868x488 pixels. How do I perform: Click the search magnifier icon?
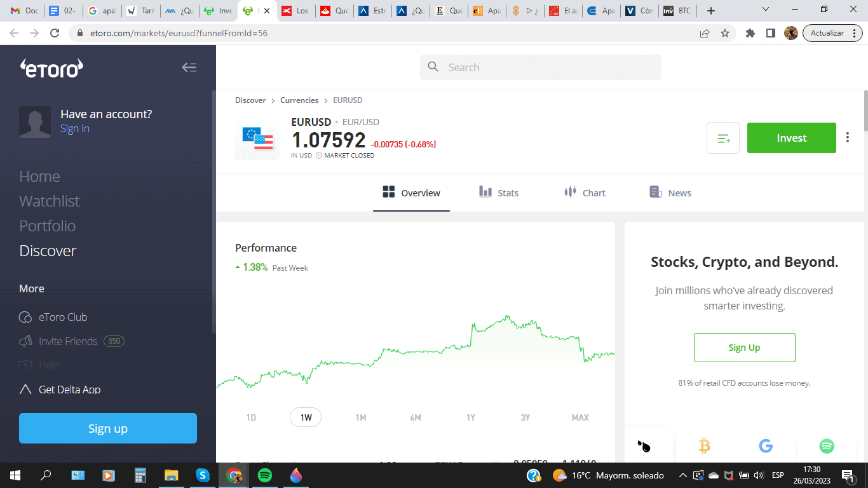click(433, 67)
